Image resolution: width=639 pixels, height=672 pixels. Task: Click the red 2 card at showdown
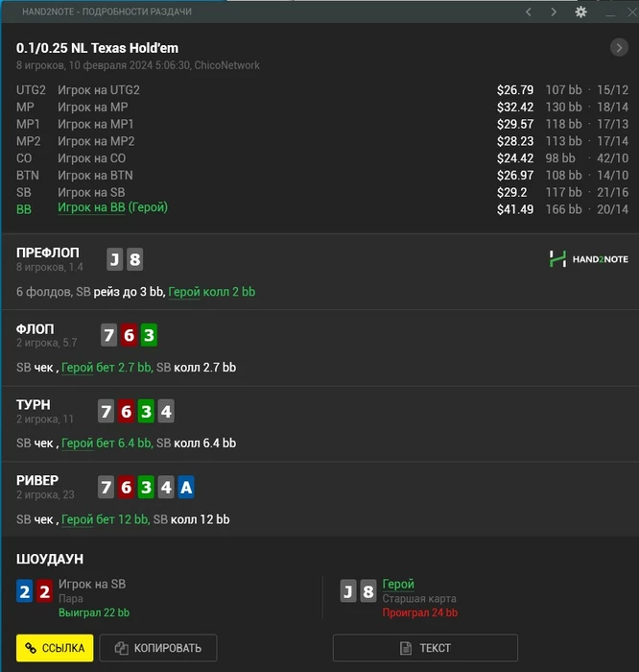(44, 591)
